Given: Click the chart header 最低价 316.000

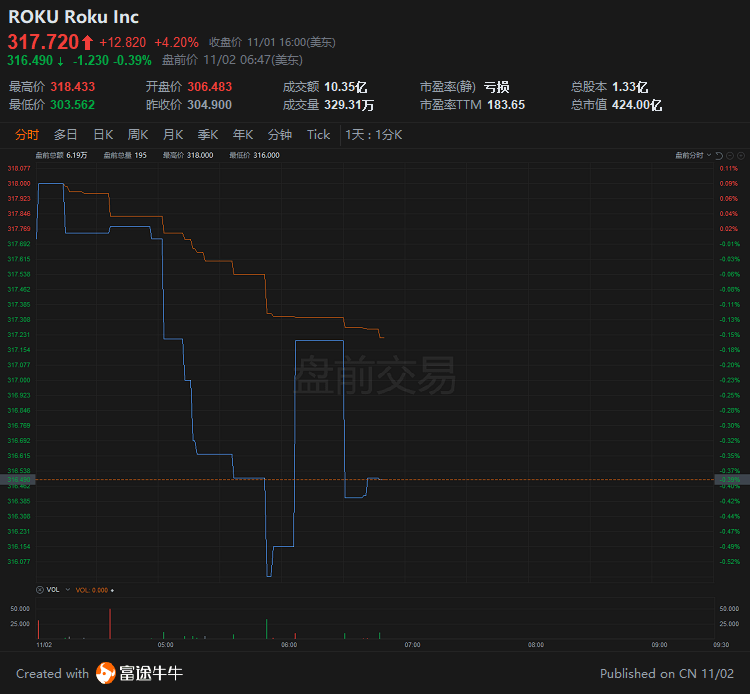Looking at the screenshot, I should (x=254, y=155).
